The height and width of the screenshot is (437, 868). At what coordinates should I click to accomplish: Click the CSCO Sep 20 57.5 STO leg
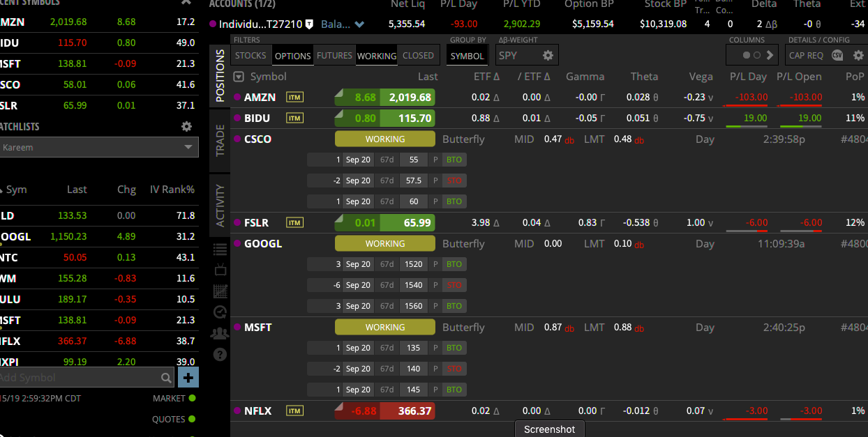(387, 181)
